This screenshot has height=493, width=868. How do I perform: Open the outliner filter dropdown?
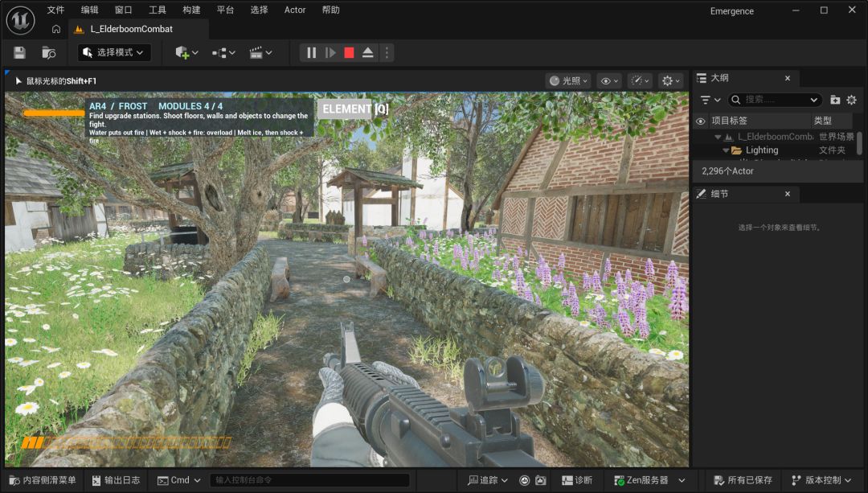tap(710, 100)
